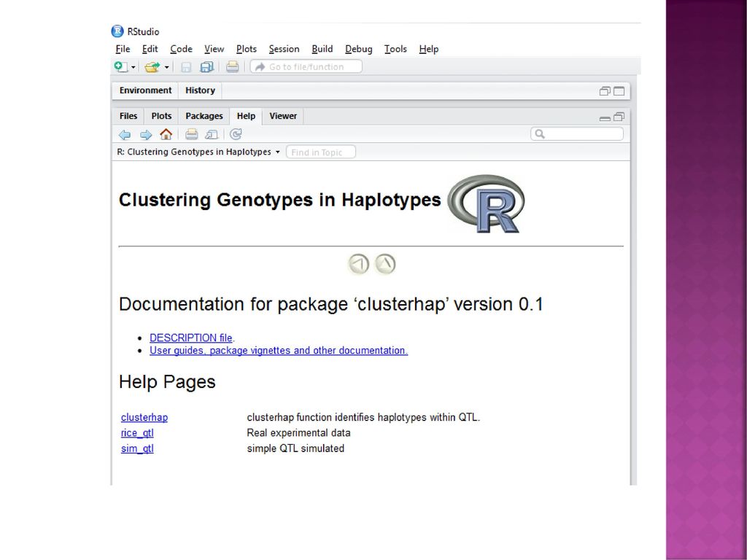Click the Go to file/function field
The width and height of the screenshot is (747, 560).
(306, 66)
